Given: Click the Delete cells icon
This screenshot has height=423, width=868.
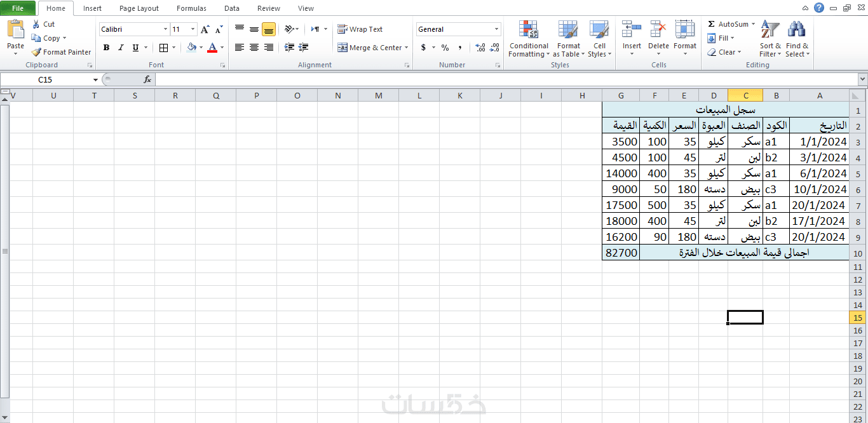Looking at the screenshot, I should (x=658, y=30).
